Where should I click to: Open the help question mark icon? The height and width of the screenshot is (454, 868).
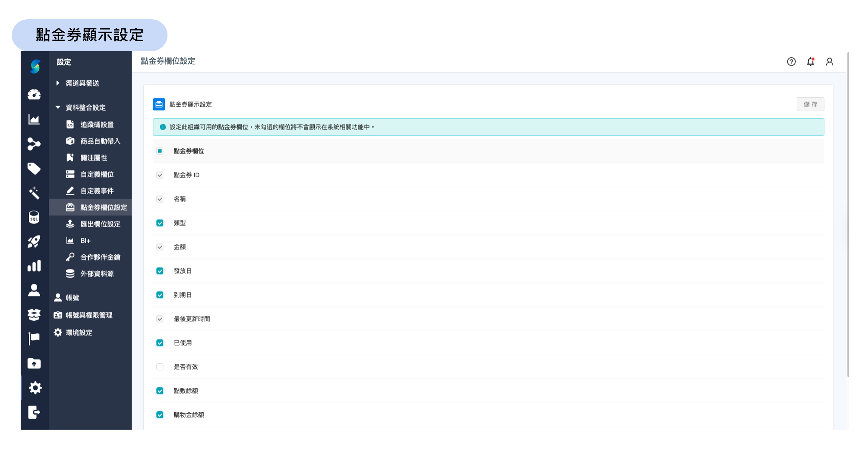(791, 62)
